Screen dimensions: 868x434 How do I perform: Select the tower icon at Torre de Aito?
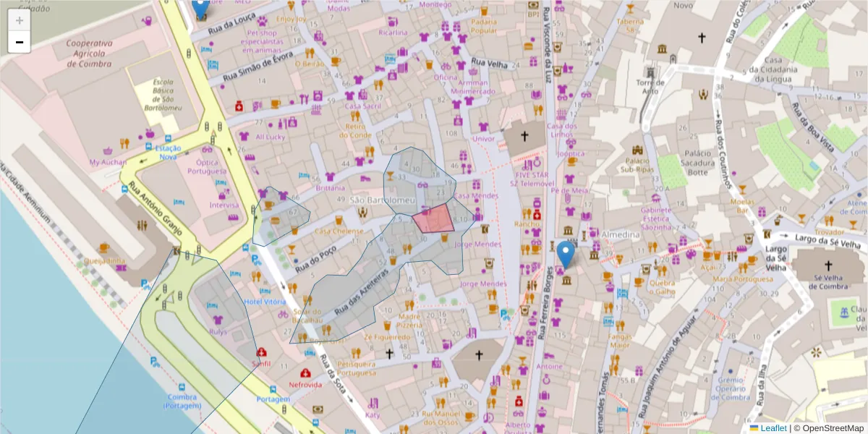[650, 71]
